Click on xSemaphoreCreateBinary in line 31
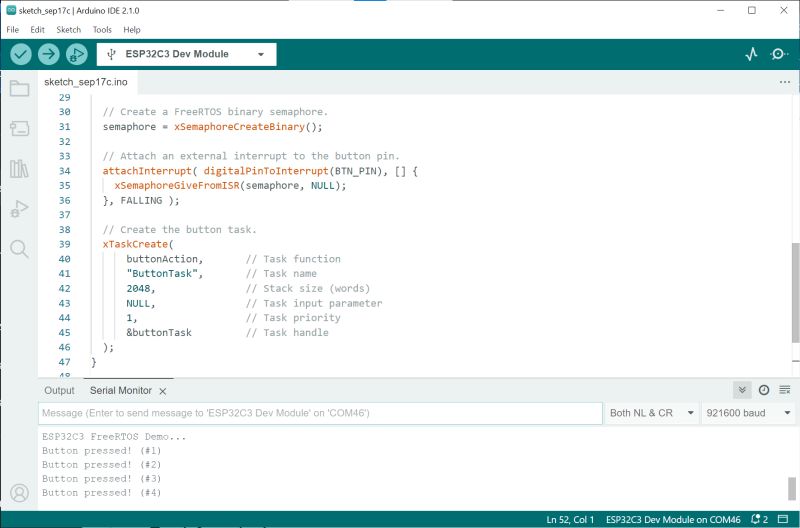 pos(239,127)
